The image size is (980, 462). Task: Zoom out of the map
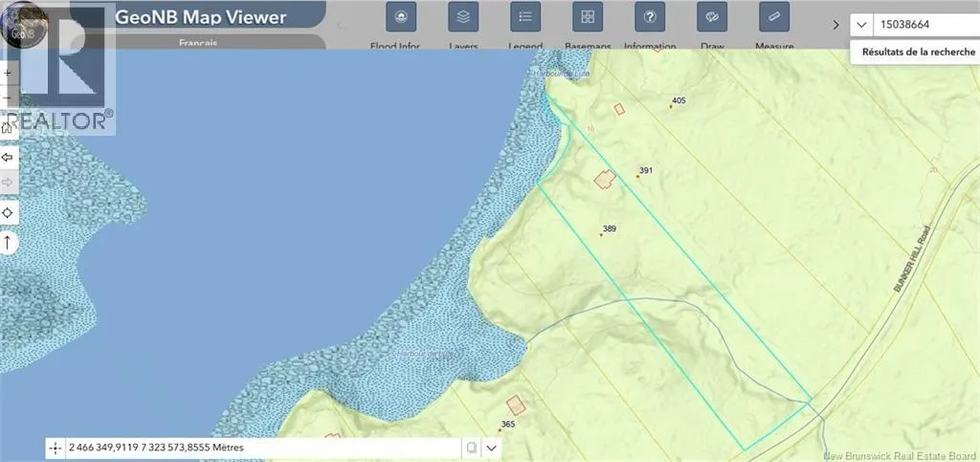8,98
